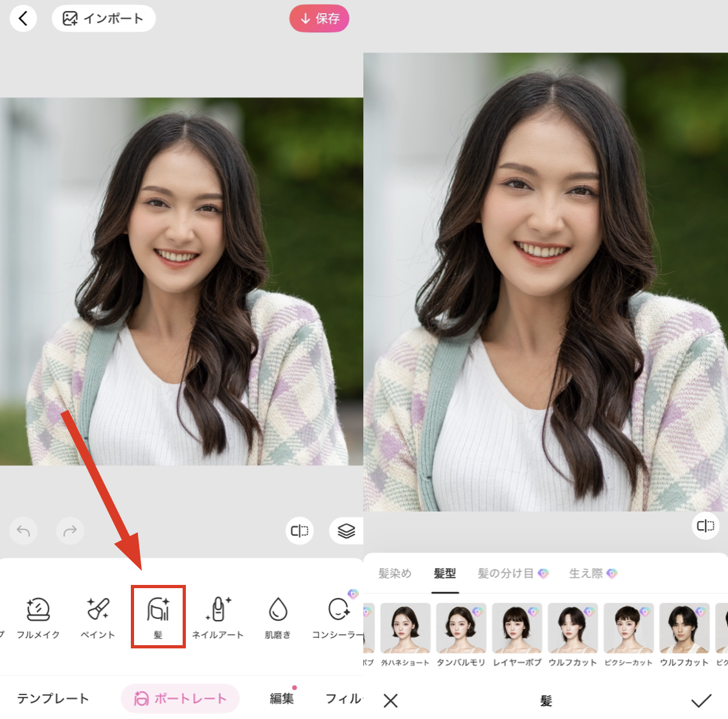
Task: Open the 肌磨き (Skin Smoothing) tool
Action: [277, 615]
